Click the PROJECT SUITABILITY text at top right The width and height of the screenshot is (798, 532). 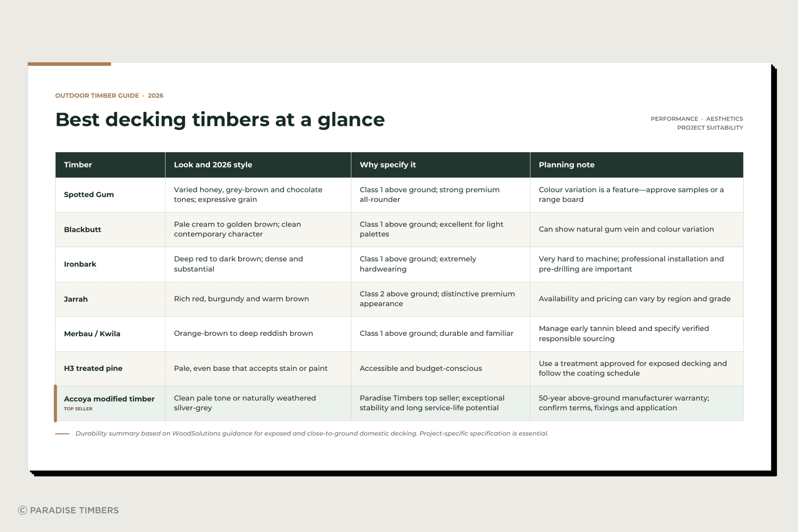710,128
